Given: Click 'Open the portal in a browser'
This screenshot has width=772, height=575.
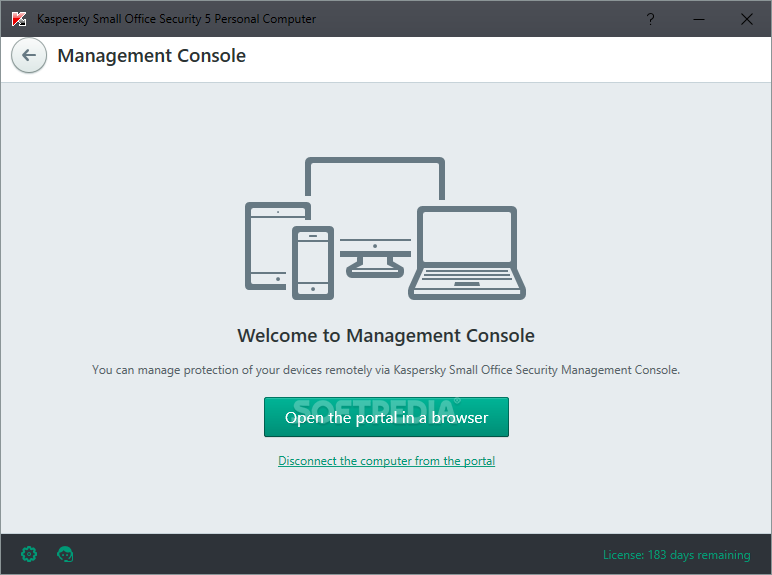Looking at the screenshot, I should (x=386, y=417).
